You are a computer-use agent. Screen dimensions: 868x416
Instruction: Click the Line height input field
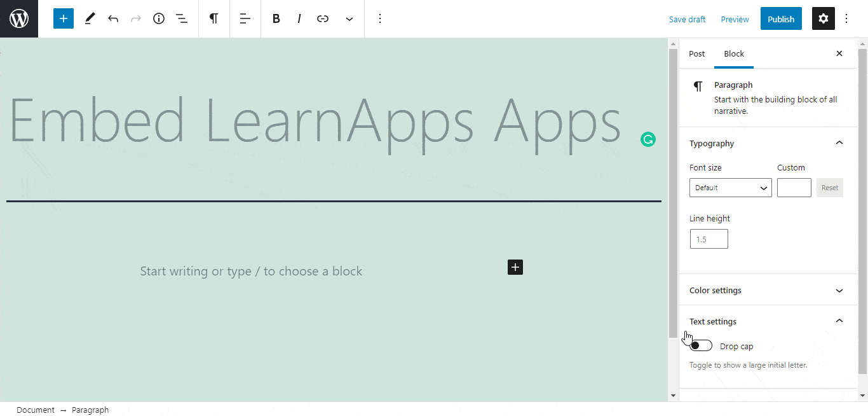pos(709,239)
